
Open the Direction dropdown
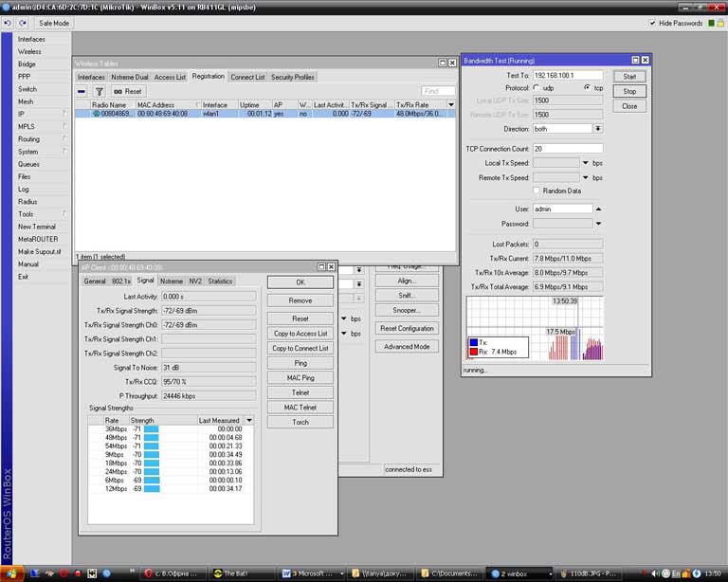pos(598,129)
